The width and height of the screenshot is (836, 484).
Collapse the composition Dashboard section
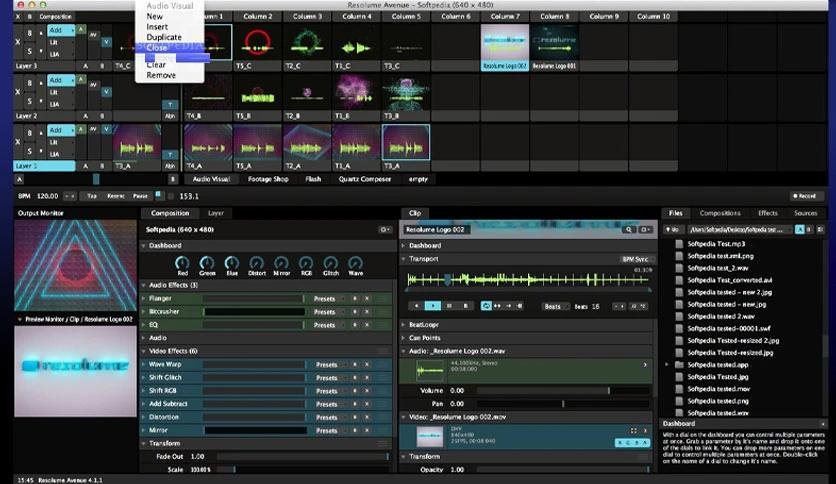(x=144, y=246)
